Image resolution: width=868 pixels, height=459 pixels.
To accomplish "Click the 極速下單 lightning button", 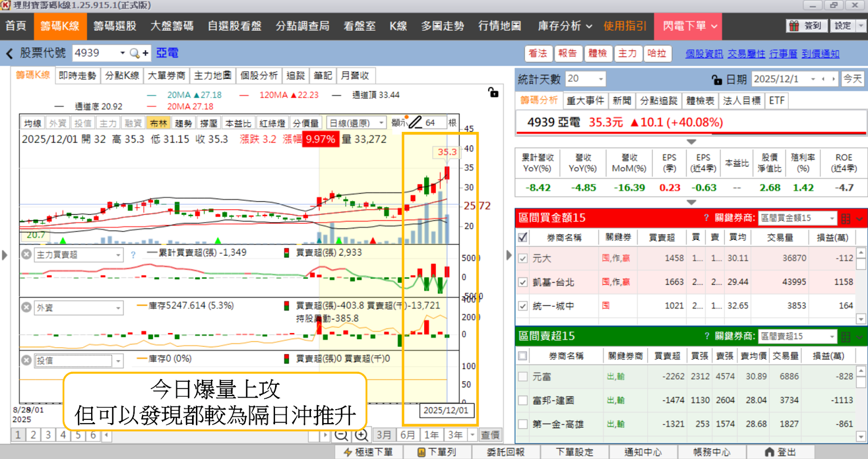I will (369, 452).
